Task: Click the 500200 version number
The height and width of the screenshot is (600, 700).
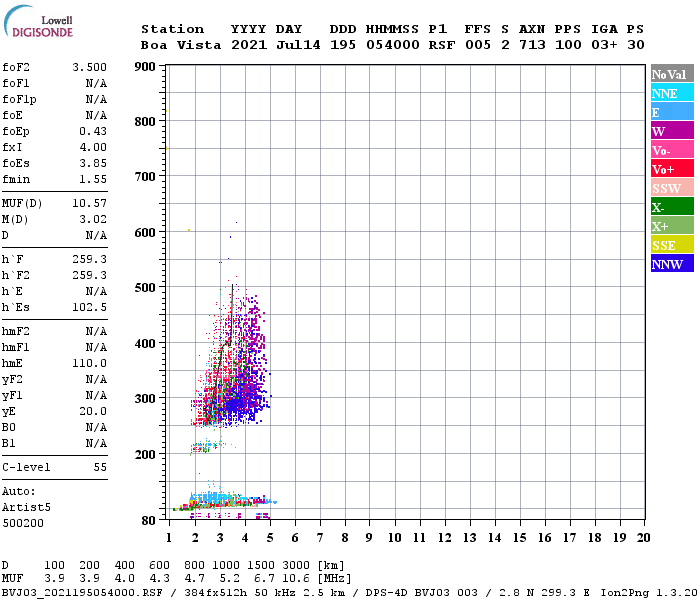Action: click(23, 523)
